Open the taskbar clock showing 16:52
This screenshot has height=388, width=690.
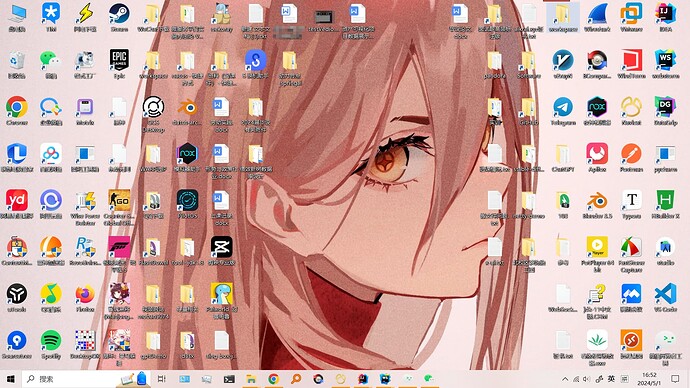[650, 379]
